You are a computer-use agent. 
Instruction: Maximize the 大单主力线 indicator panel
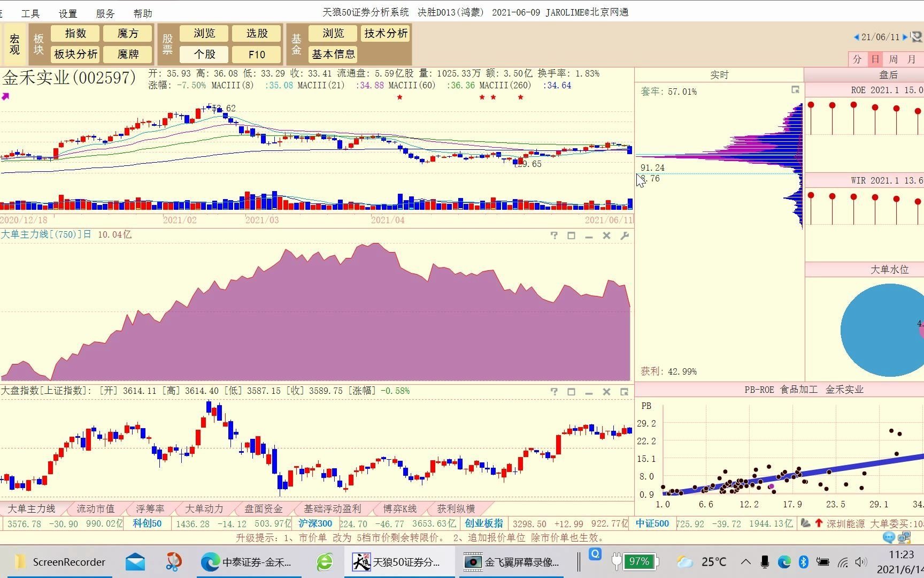pyautogui.click(x=571, y=235)
